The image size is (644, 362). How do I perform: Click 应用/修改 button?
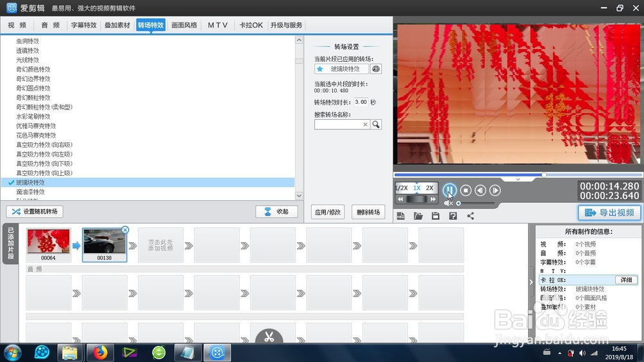click(328, 212)
